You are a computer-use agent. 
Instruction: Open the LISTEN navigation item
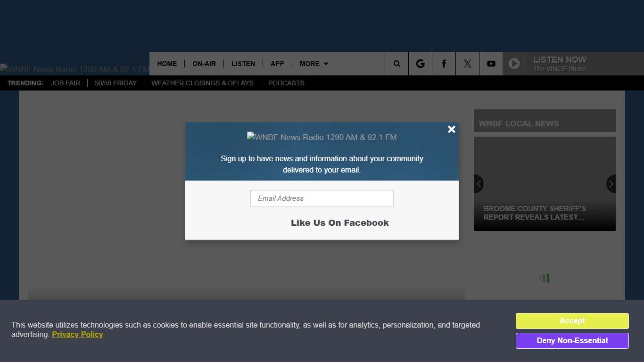pos(243,64)
